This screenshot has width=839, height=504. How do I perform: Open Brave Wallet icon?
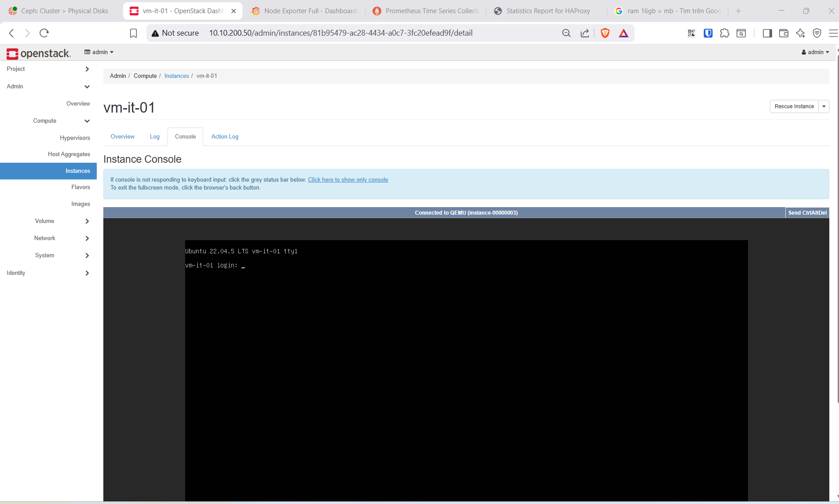[784, 33]
